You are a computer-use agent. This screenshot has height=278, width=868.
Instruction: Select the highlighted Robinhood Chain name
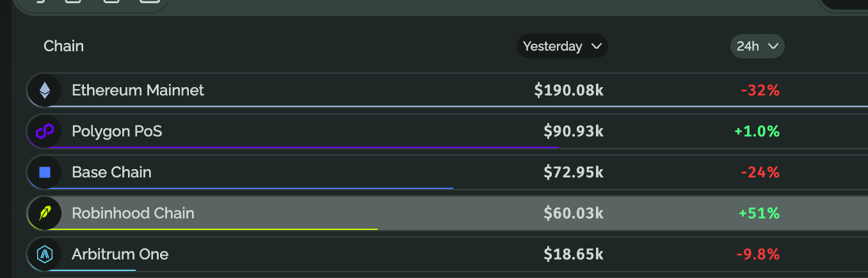point(133,213)
